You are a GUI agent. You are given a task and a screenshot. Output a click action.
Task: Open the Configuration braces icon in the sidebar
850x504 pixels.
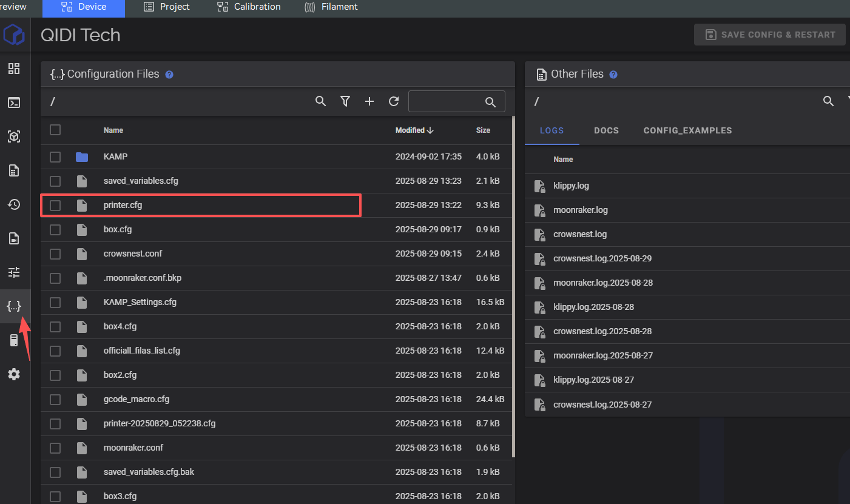14,306
